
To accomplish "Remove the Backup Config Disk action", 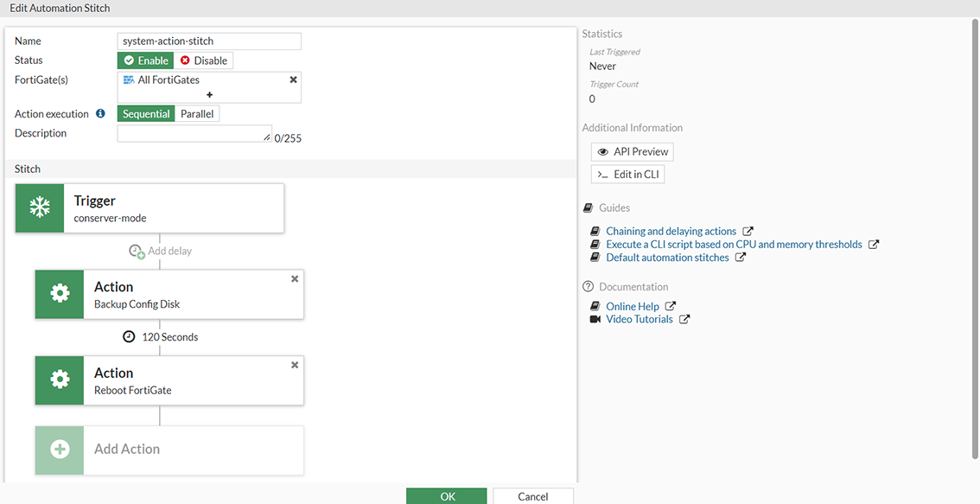I will point(295,279).
